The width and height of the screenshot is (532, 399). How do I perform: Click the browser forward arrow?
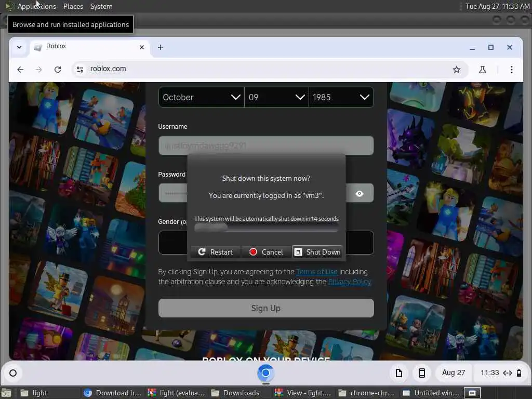coord(38,70)
